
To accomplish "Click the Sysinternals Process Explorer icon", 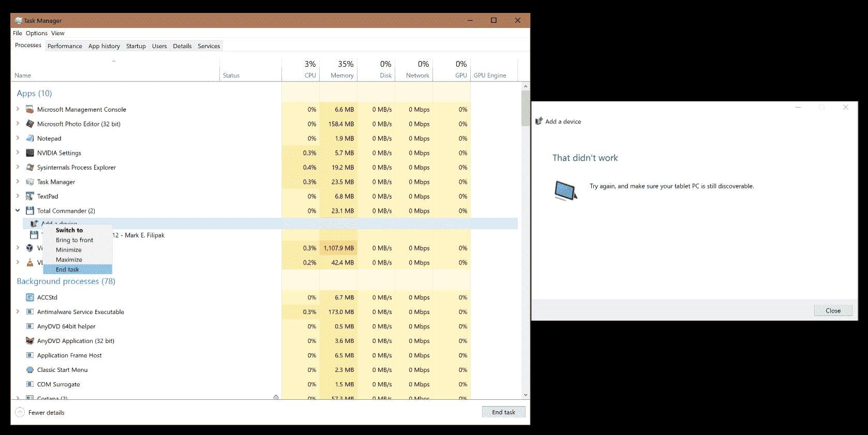I will tap(30, 167).
